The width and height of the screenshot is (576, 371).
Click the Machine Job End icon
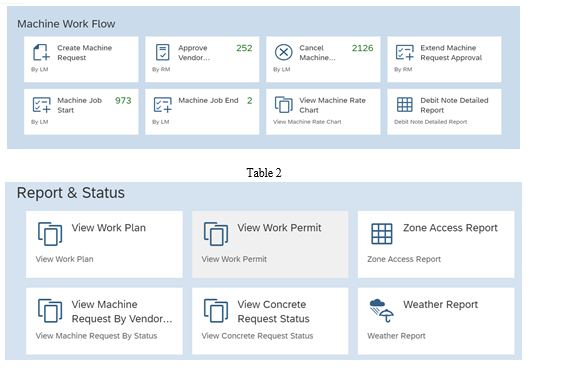pyautogui.click(x=162, y=105)
